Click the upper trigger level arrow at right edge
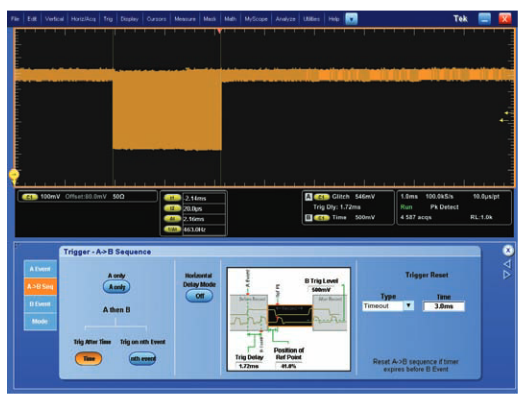The image size is (525, 397). [x=507, y=113]
